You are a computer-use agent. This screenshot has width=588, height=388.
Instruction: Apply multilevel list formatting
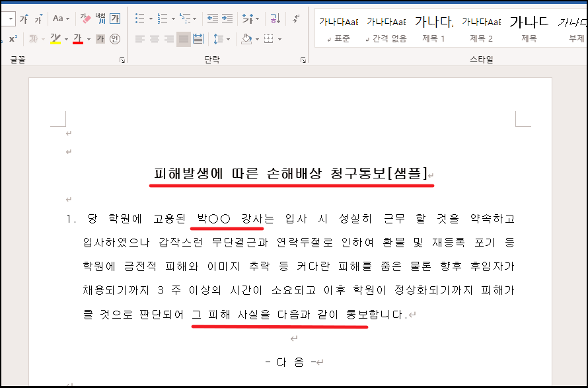click(185, 19)
